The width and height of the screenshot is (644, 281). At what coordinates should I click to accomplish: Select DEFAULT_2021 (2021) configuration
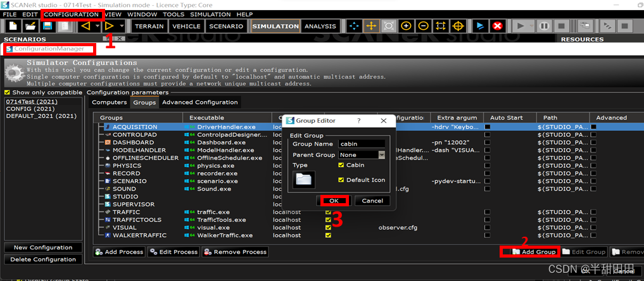click(41, 116)
